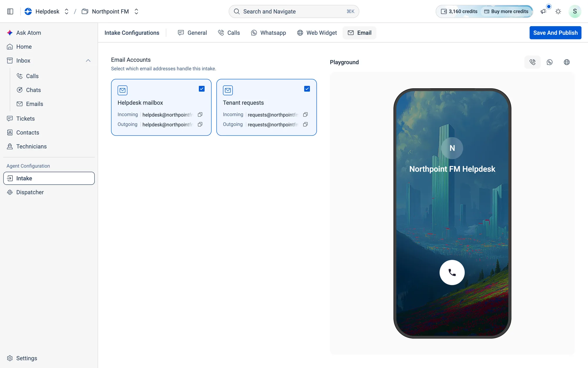Focus the Search and Navigate field
588x368 pixels.
tap(294, 11)
